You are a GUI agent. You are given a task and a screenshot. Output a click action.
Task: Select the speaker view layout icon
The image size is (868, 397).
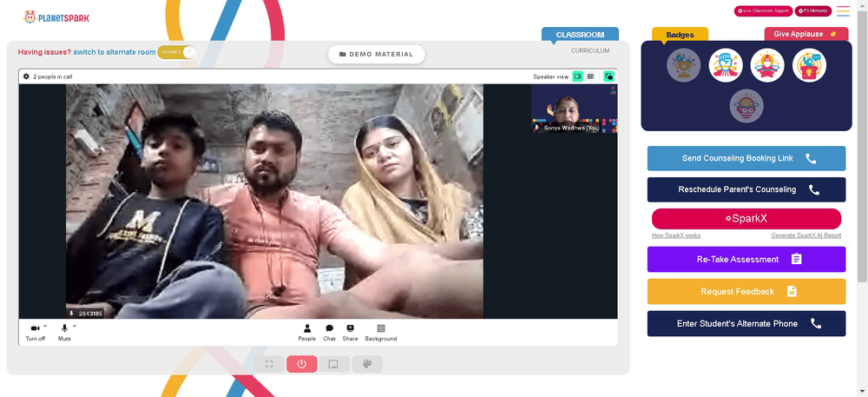point(577,76)
